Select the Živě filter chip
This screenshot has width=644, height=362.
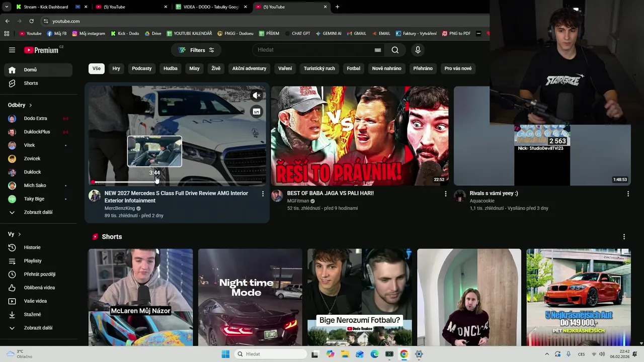pyautogui.click(x=216, y=68)
